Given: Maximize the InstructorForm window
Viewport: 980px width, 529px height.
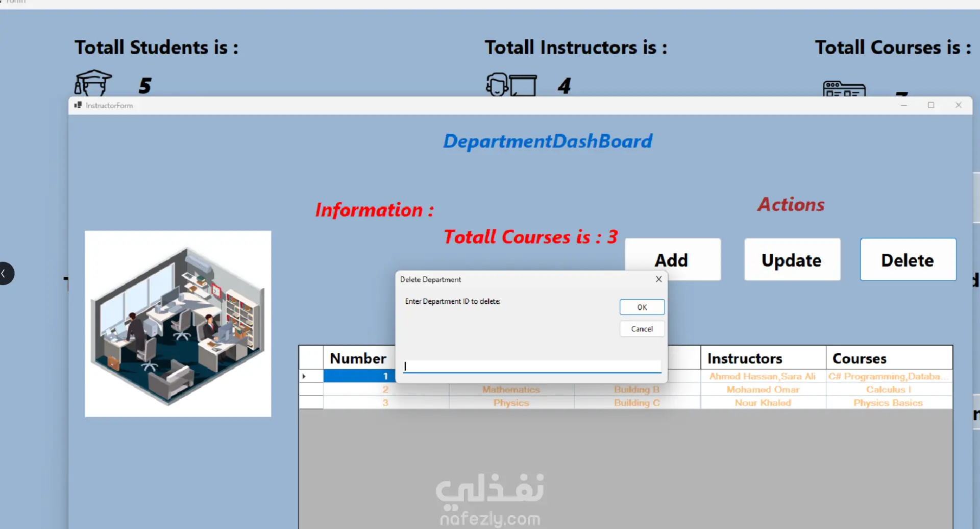Looking at the screenshot, I should point(931,105).
